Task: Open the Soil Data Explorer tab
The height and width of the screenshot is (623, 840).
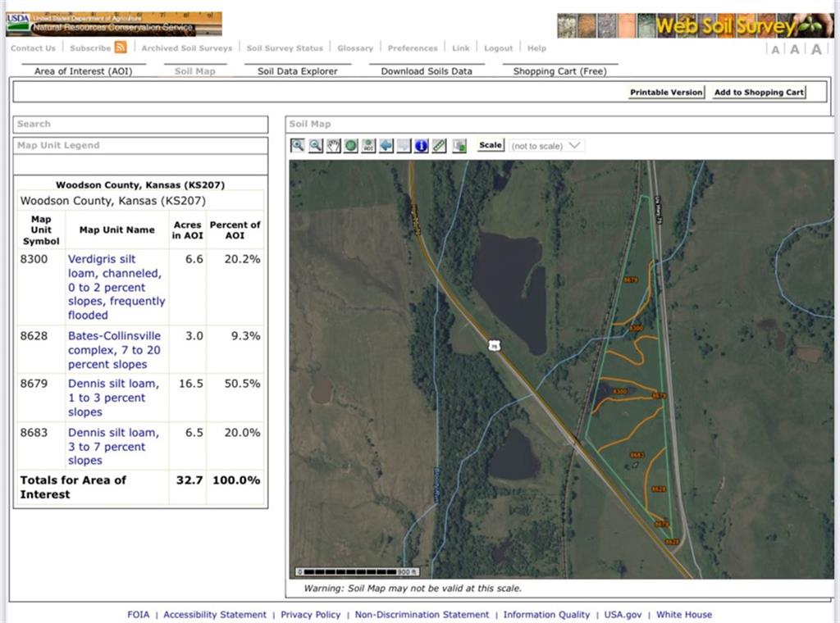Action: tap(297, 71)
